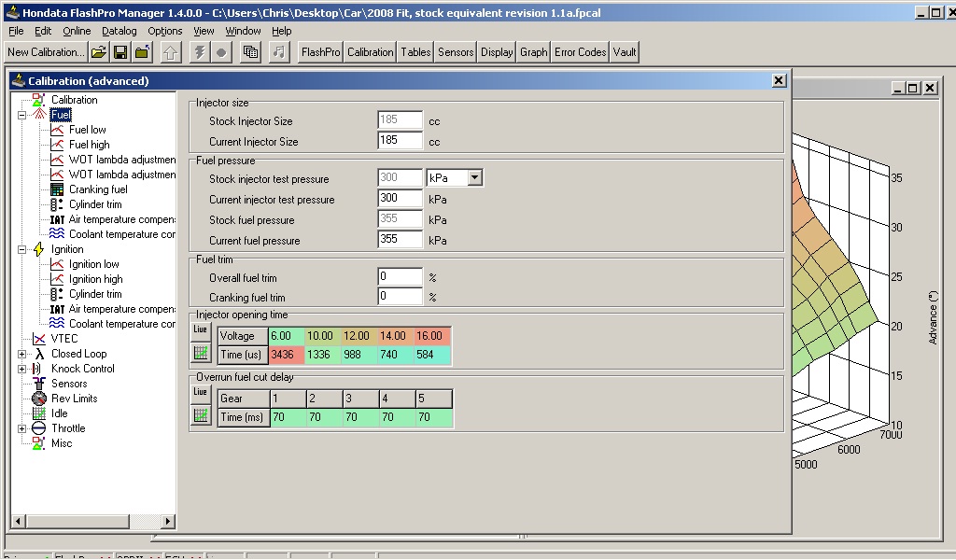956x560 pixels.
Task: Select the 584 injector time cell
Action: tap(431, 355)
